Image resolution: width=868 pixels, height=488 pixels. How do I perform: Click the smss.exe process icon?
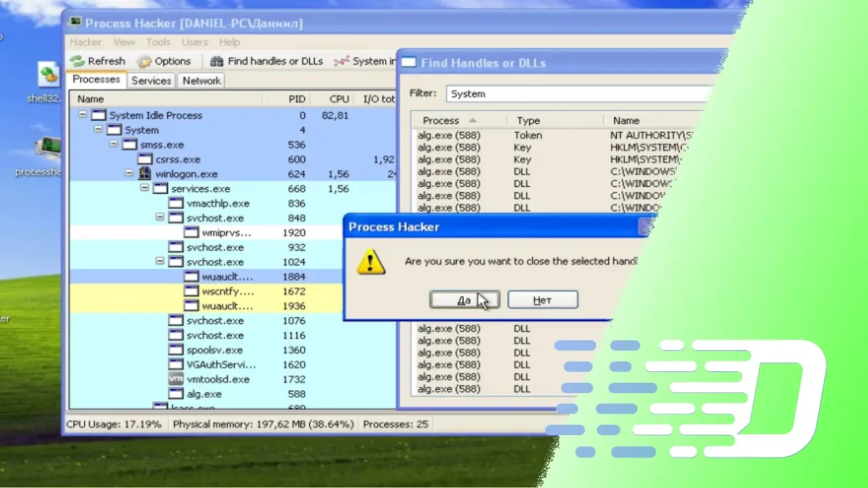pyautogui.click(x=129, y=144)
